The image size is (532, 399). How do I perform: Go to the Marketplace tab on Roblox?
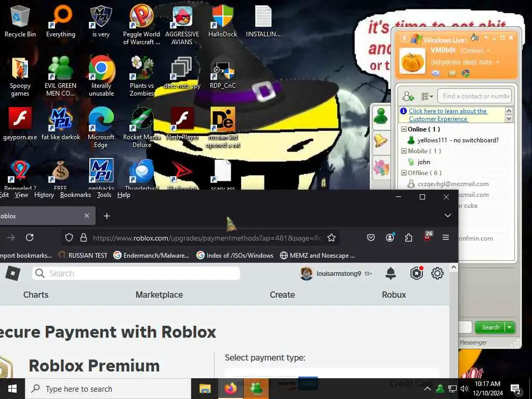coord(159,295)
